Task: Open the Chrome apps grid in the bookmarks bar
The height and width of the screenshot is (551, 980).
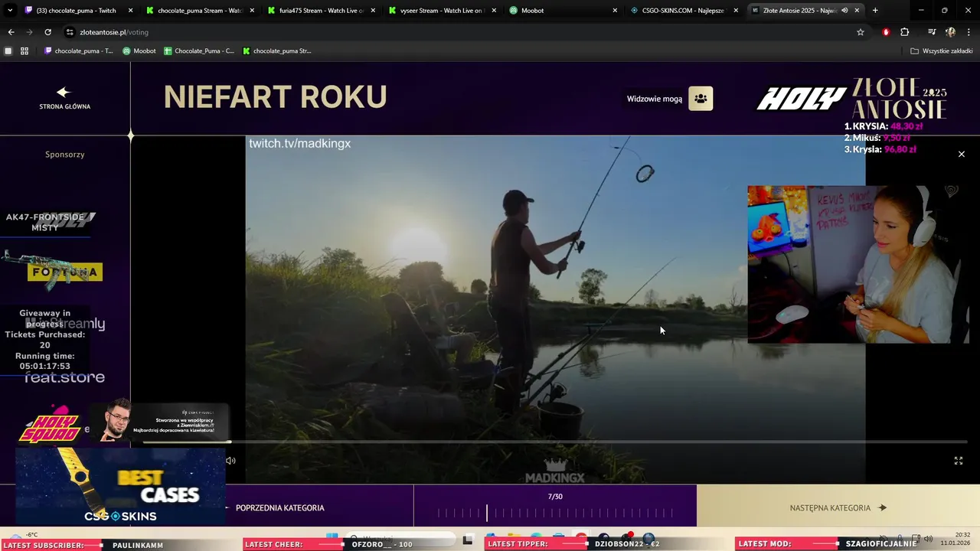Action: coord(24,51)
